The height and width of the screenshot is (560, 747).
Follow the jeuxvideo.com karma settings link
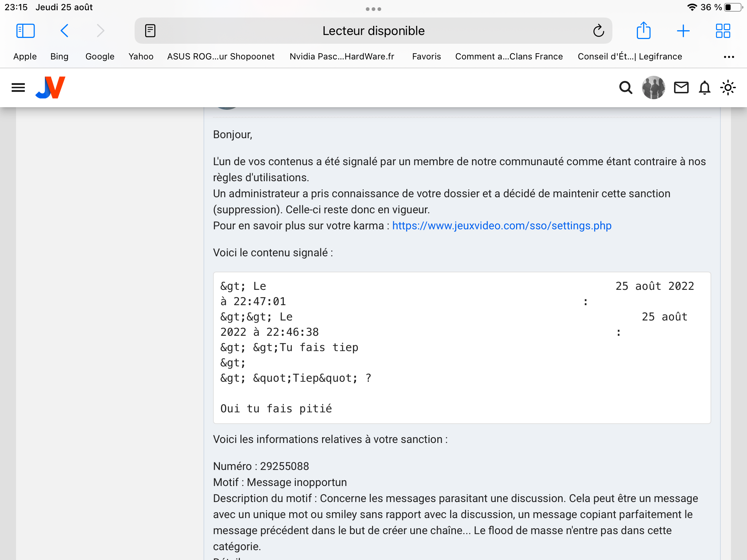502,226
